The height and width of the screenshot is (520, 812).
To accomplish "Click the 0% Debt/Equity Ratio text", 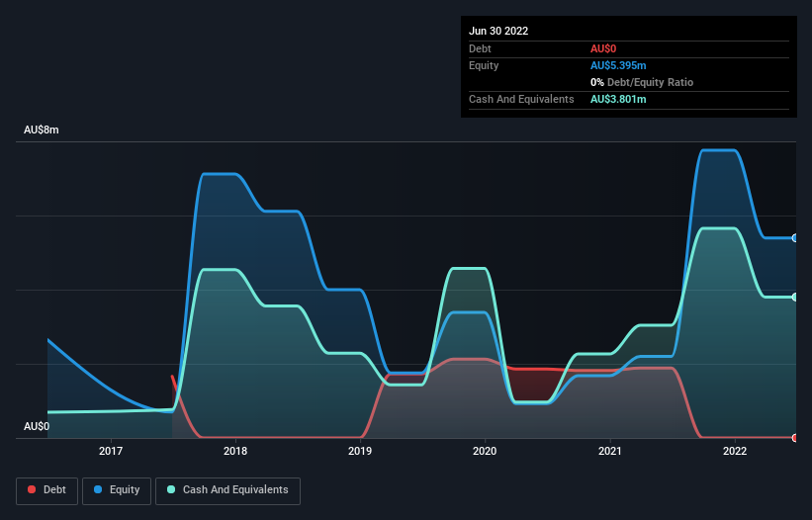I will pyautogui.click(x=642, y=82).
